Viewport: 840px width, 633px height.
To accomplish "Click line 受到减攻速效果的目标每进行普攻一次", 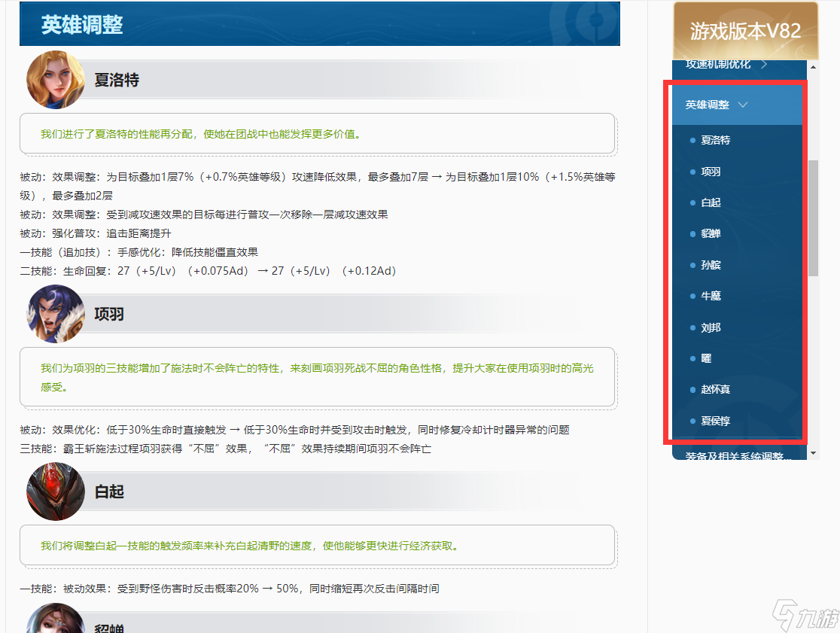I will tap(203, 215).
